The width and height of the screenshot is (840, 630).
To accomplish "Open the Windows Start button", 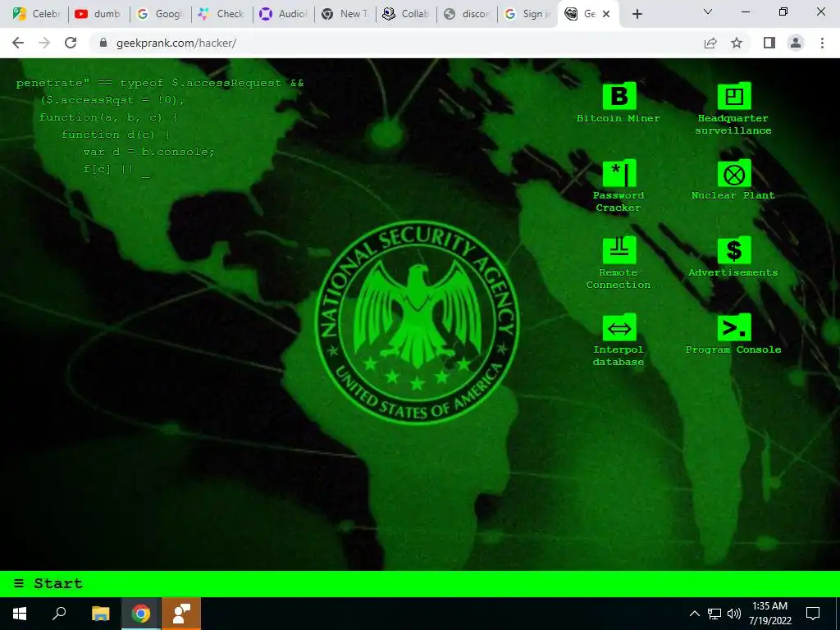I will pyautogui.click(x=20, y=614).
